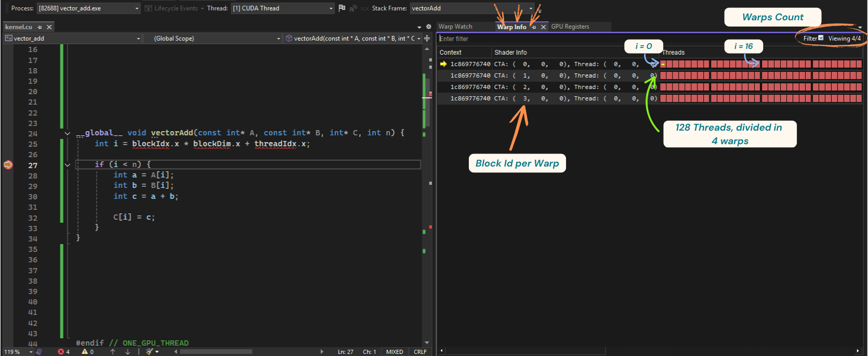Open editor window settings gear

428,27
